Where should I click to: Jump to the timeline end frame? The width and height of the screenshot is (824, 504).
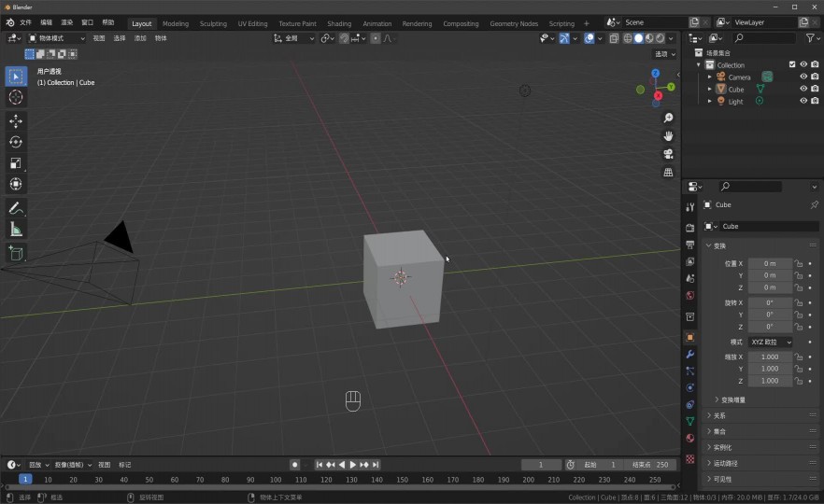pyautogui.click(x=376, y=465)
